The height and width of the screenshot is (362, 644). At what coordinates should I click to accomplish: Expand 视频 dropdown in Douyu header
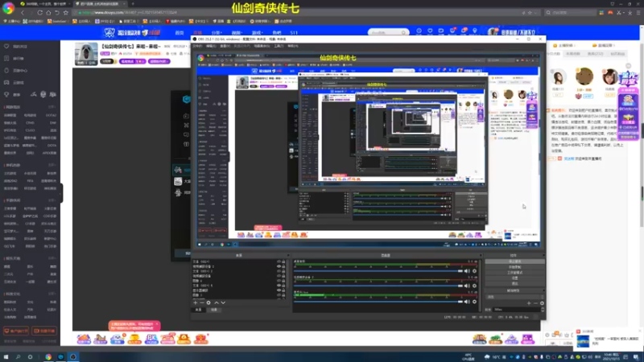(236, 32)
